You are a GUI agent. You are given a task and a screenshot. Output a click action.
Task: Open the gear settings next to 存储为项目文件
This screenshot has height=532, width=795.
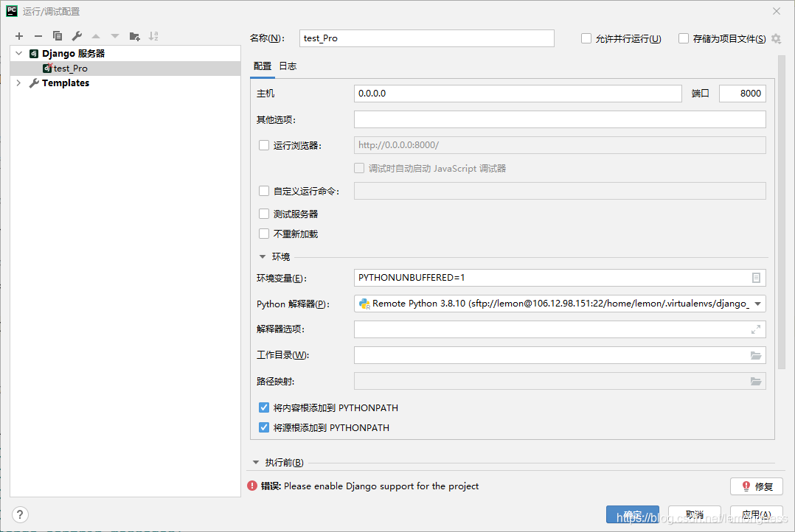pyautogui.click(x=776, y=38)
